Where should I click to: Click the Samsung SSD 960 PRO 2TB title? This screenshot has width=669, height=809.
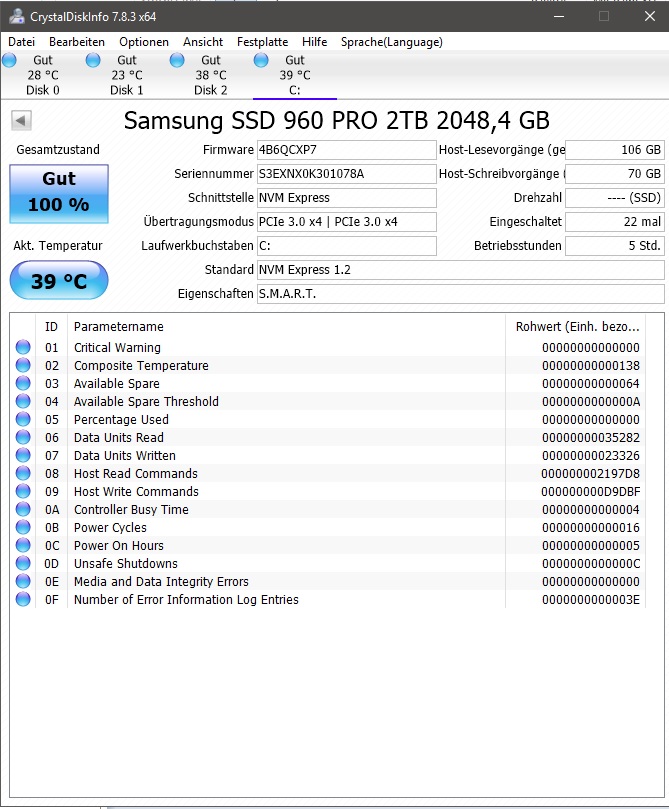point(336,121)
